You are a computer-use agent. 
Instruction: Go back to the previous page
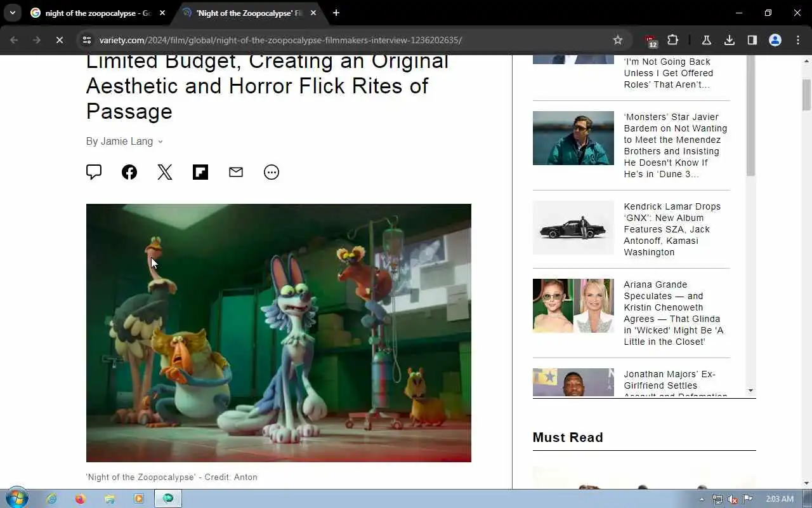click(14, 40)
